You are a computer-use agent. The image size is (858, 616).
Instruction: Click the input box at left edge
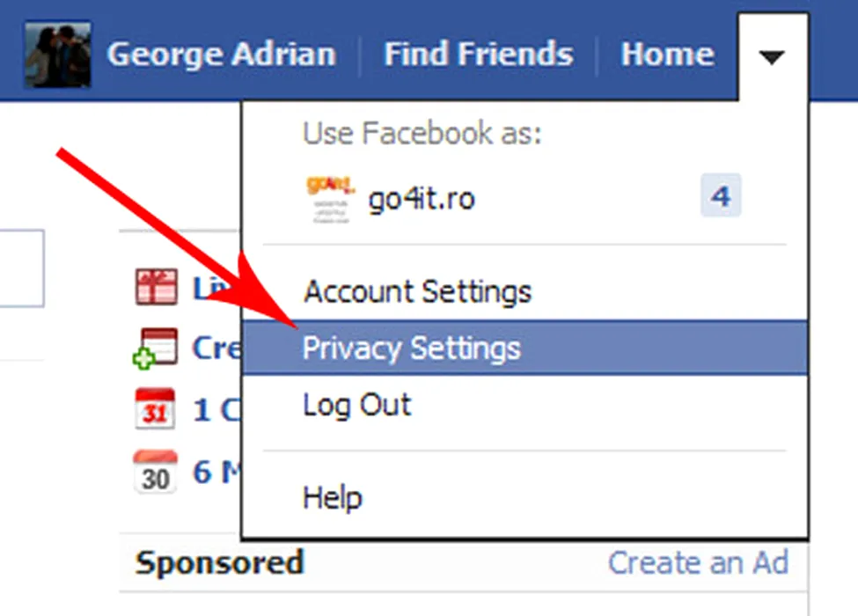[x=21, y=268]
